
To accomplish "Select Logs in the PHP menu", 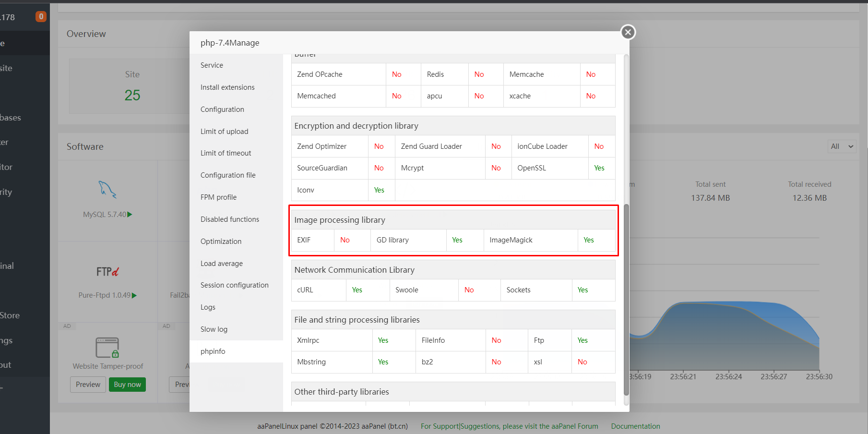I will click(236, 307).
